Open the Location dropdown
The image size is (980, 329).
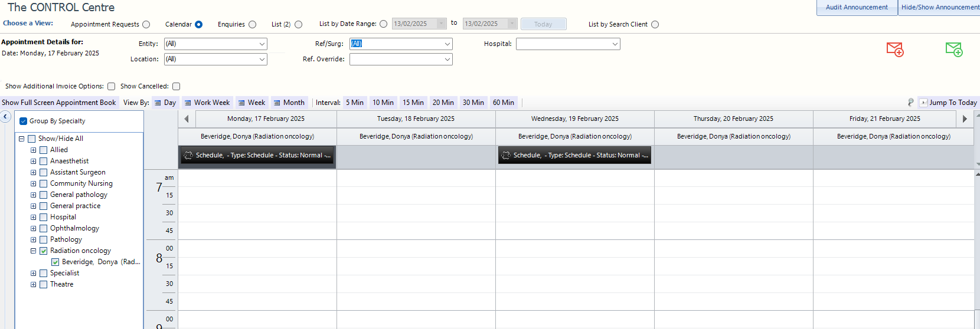tap(262, 60)
